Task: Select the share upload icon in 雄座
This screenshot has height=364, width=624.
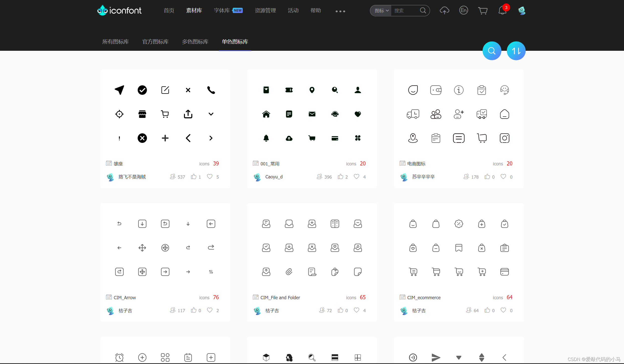Action: pyautogui.click(x=188, y=114)
